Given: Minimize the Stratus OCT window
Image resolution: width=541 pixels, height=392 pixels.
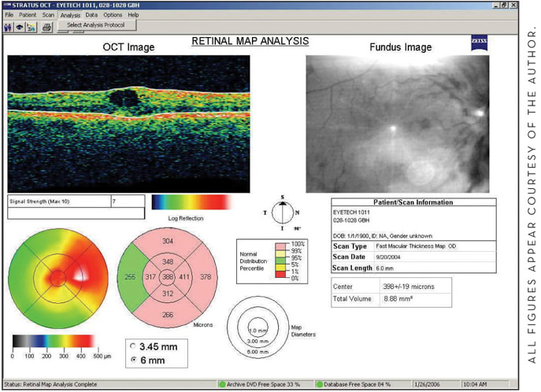Looking at the screenshot, I should pyautogui.click(x=496, y=6).
